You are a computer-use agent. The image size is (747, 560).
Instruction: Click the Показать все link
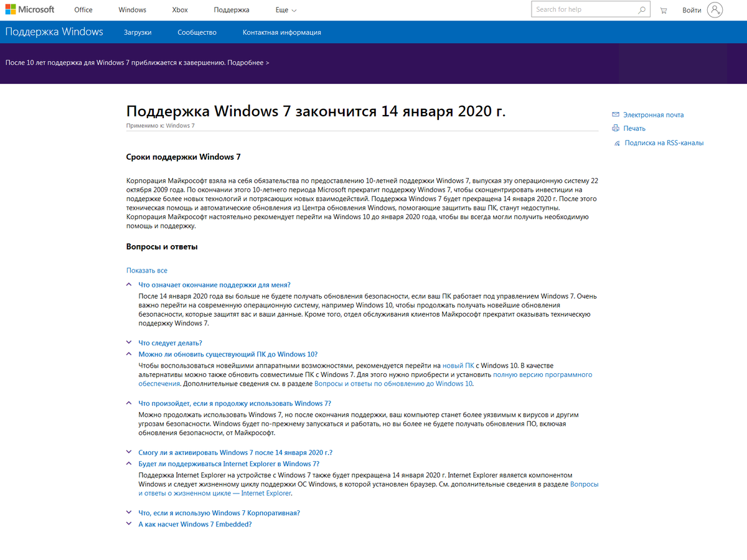point(147,270)
